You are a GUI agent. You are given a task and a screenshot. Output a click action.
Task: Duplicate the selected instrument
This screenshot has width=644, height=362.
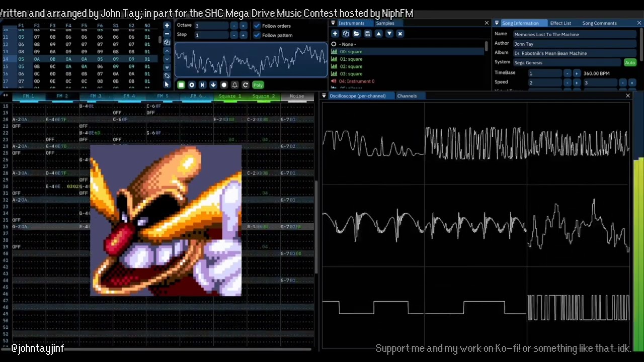coord(346,34)
